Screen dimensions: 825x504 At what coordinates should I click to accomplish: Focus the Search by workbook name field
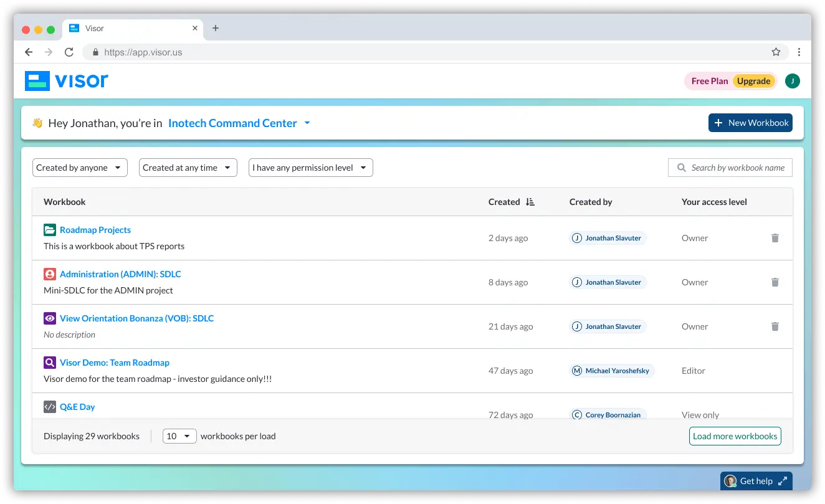[x=730, y=168]
